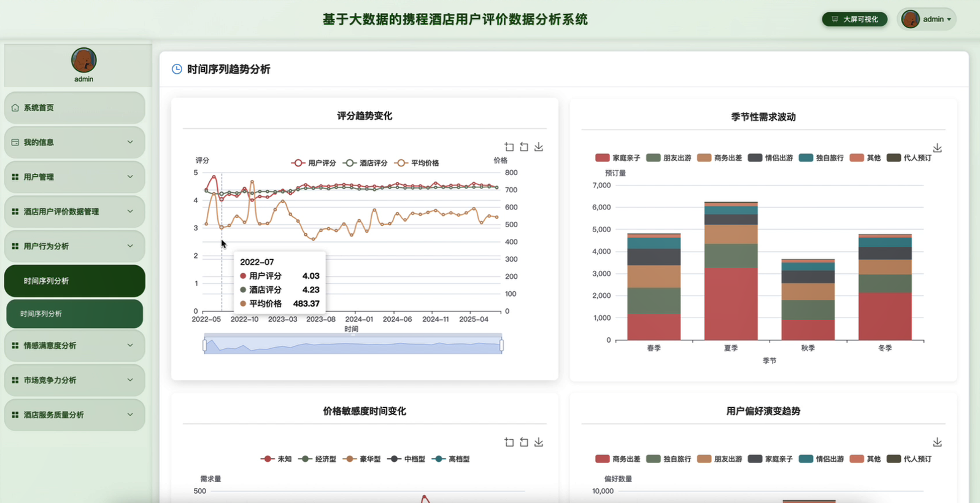Image resolution: width=980 pixels, height=503 pixels.
Task: Toggle 朋友出游 in seasonal demand legend
Action: (668, 158)
